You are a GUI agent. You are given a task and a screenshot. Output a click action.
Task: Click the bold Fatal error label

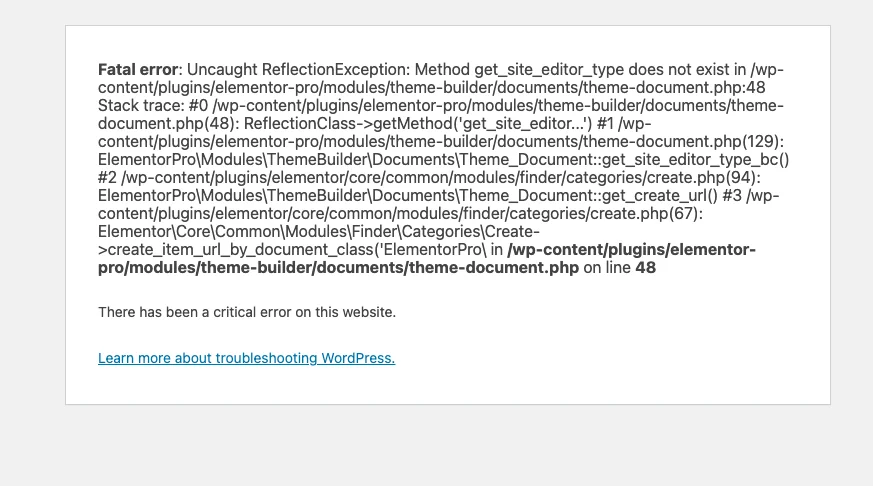pyautogui.click(x=138, y=70)
